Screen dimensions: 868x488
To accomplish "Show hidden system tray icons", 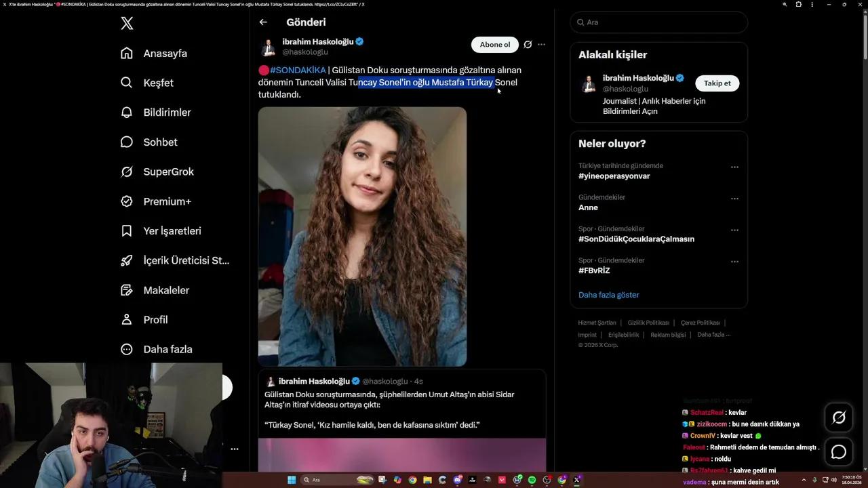I will point(804,480).
